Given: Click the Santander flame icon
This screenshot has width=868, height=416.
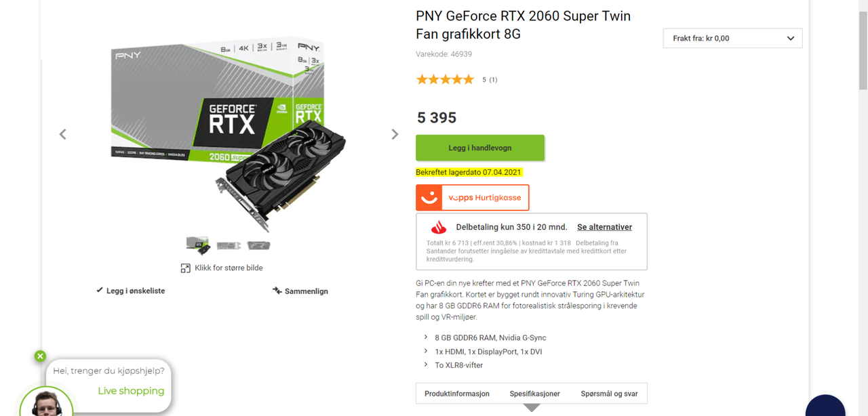Looking at the screenshot, I should click(x=438, y=228).
